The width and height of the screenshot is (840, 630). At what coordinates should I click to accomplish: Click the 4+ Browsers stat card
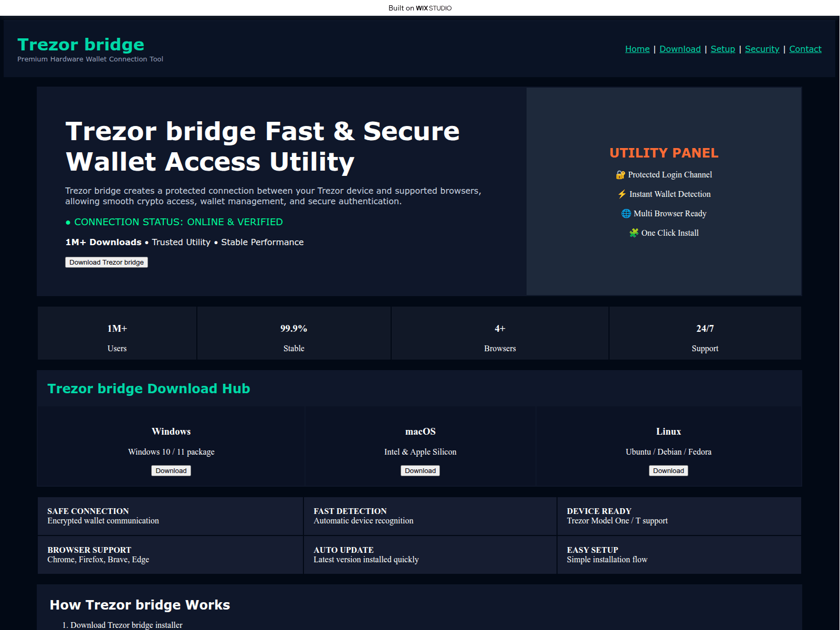[x=500, y=333]
